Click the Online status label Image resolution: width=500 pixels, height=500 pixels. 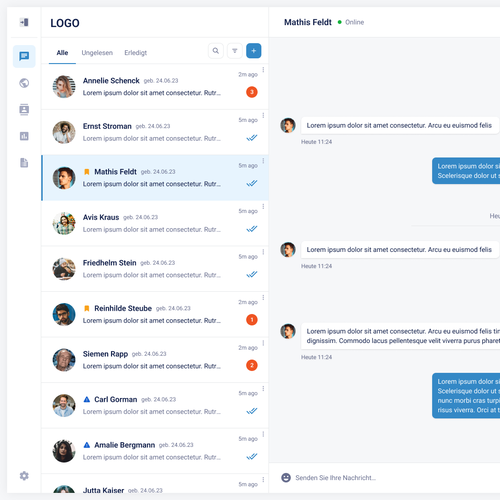[x=354, y=22]
